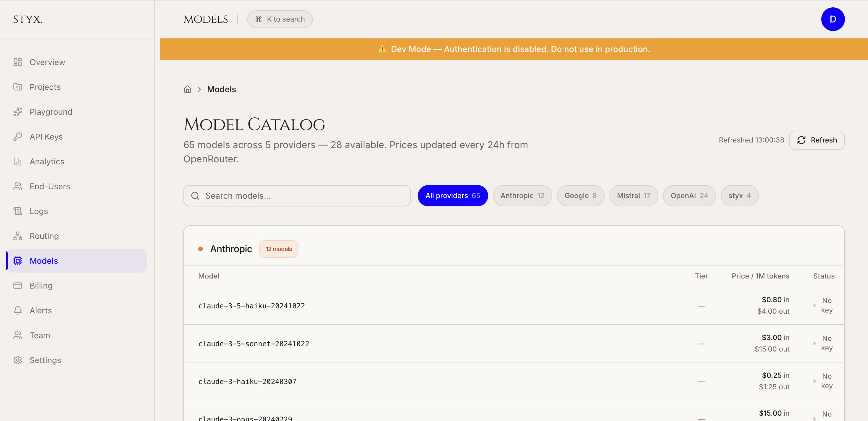Switch to the Billing section

coord(41,285)
